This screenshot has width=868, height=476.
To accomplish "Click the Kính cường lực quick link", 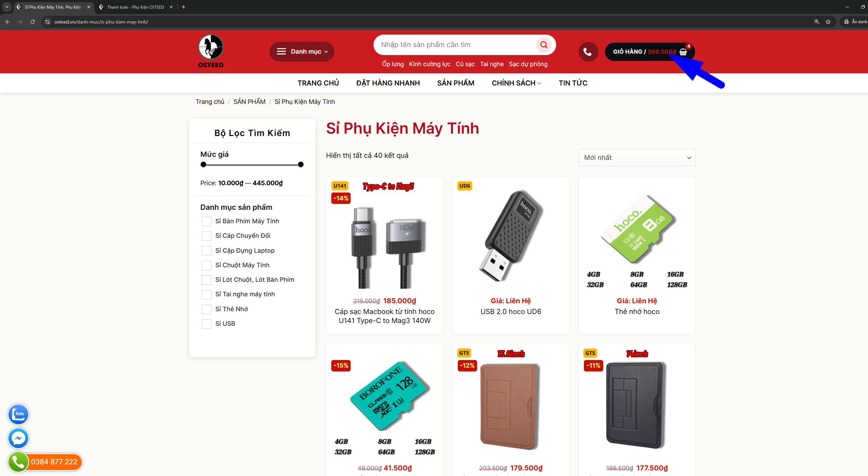I will coord(430,64).
